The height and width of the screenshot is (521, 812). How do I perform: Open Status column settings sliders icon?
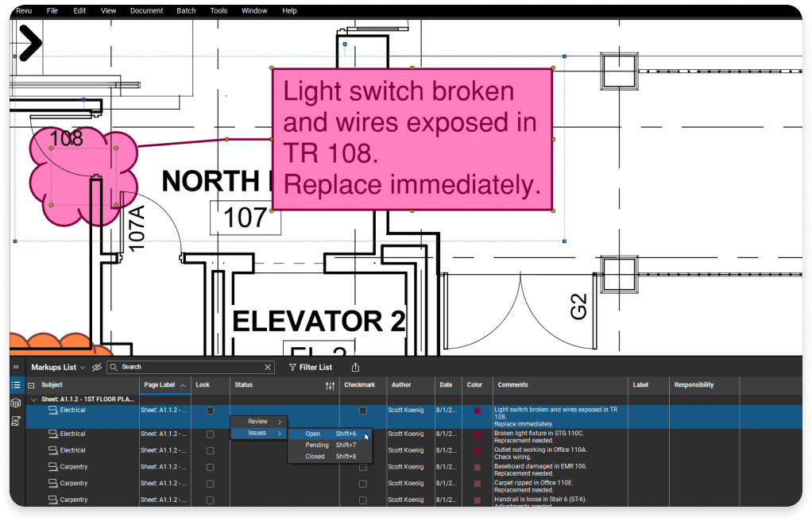(x=330, y=386)
